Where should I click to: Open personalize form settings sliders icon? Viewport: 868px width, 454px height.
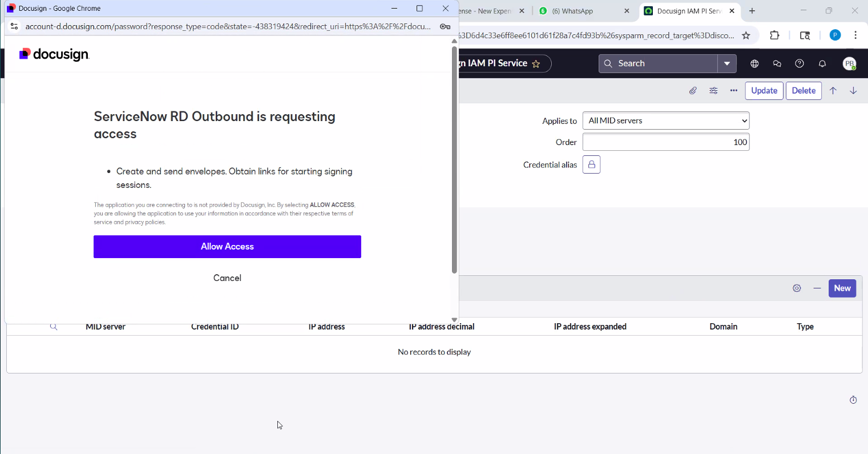point(713,90)
